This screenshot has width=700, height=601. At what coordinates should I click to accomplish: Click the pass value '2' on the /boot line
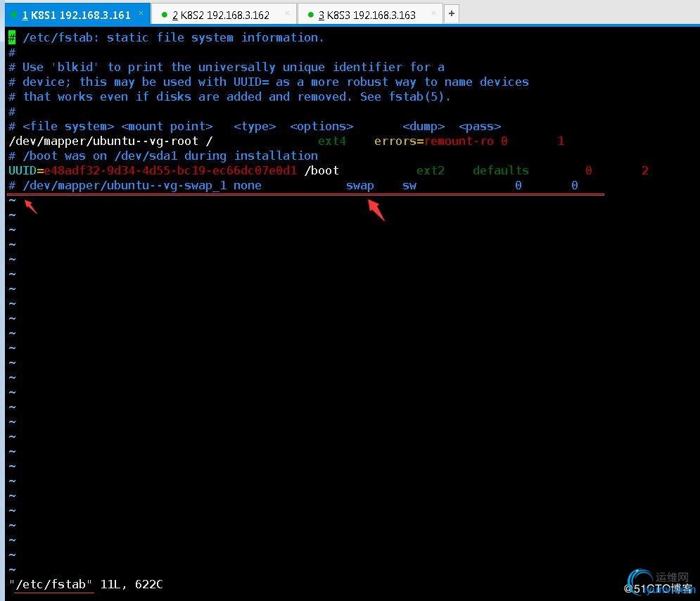[645, 170]
